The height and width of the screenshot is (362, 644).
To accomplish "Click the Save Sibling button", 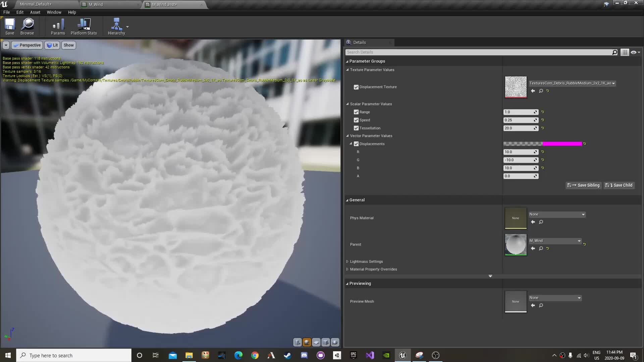I will click(x=583, y=185).
